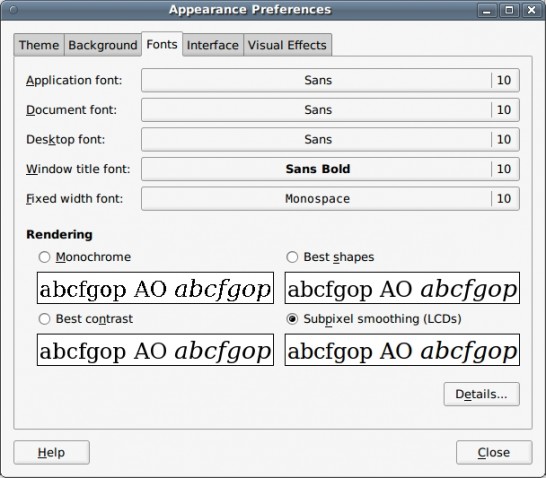The image size is (546, 478).
Task: Click the Subpixel smoothing sample preview
Action: (x=402, y=350)
